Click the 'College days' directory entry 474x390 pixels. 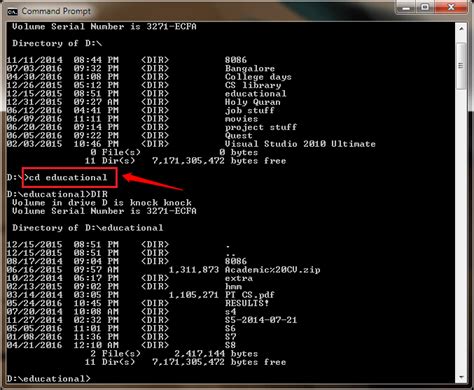point(258,77)
